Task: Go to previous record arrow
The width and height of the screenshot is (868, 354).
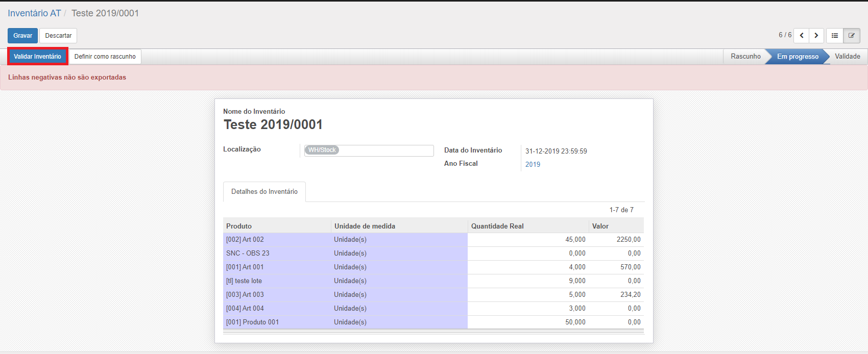Action: coord(802,35)
